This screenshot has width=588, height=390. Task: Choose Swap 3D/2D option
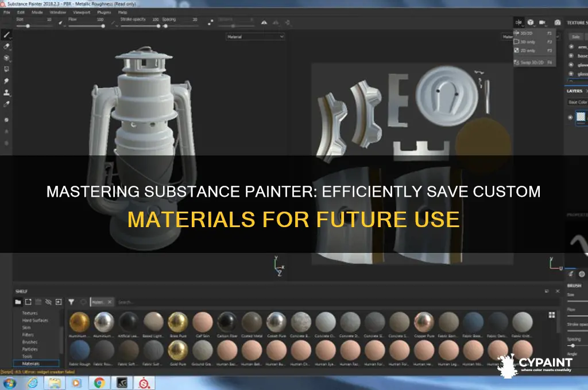[x=534, y=63]
